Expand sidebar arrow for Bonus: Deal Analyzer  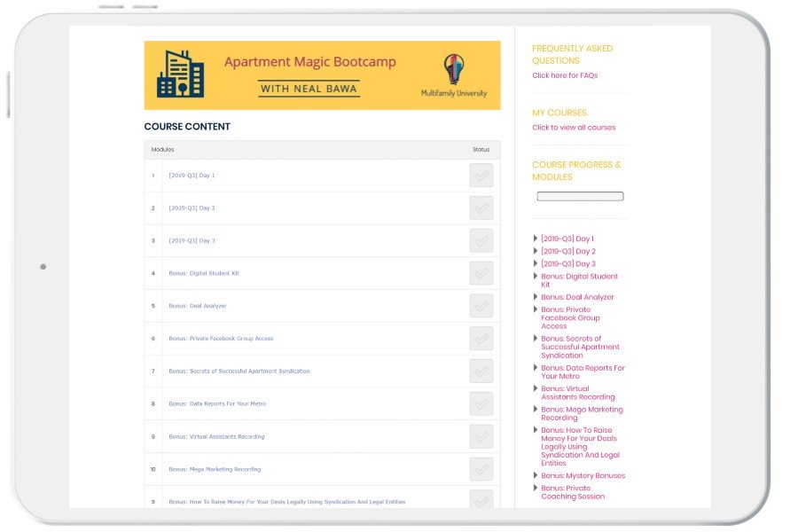pyautogui.click(x=535, y=297)
